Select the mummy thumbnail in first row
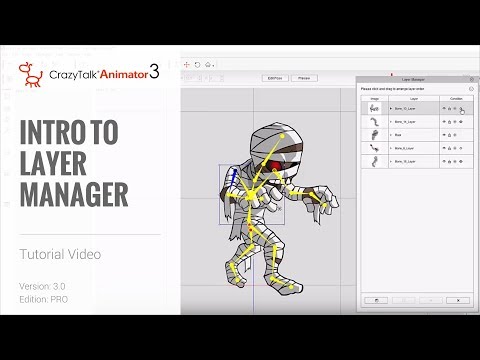Image resolution: width=480 pixels, height=360 pixels. point(374,108)
